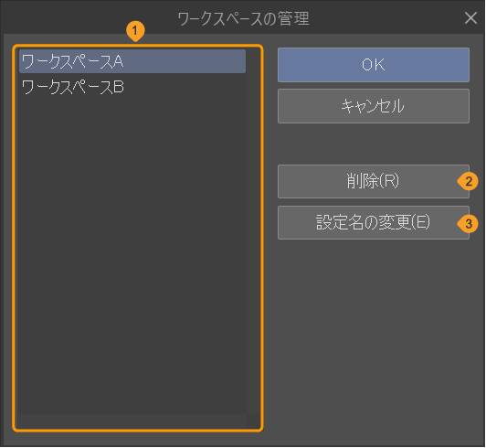
Task: Open 設定名の変更(E) rename dialog
Action: click(374, 222)
